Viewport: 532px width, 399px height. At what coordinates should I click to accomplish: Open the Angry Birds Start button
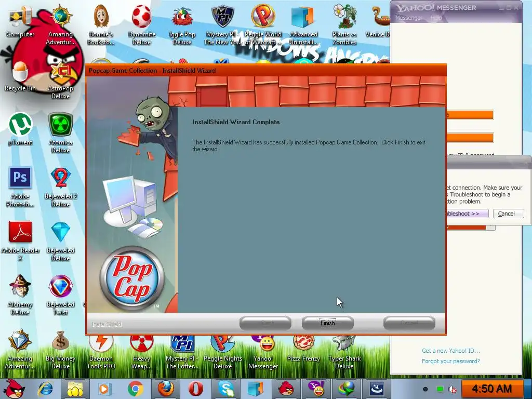tap(14, 389)
